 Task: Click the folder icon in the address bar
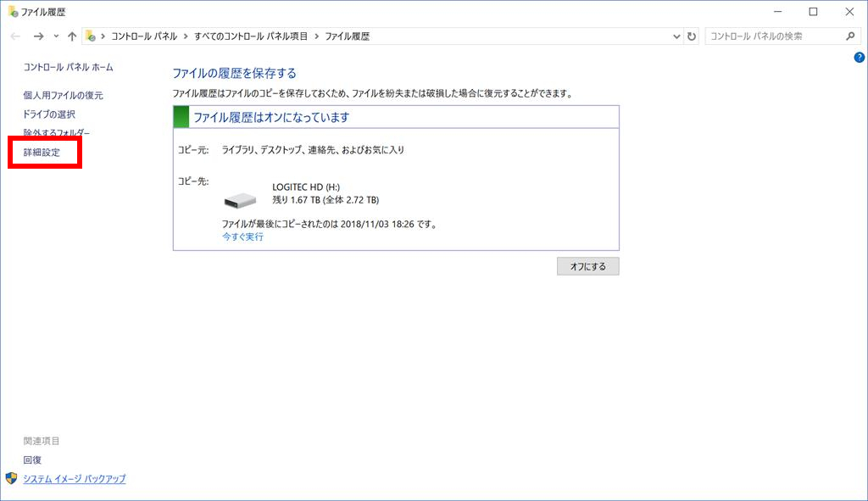tap(90, 36)
